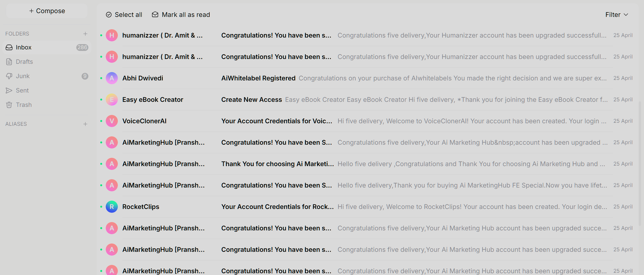Add a new folder with plus icon

click(x=85, y=34)
